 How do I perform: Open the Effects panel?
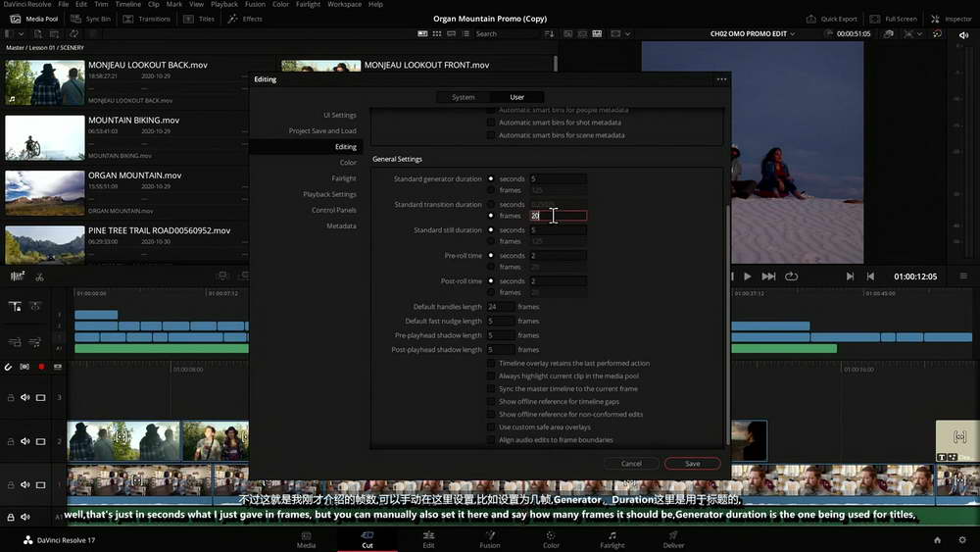(245, 19)
